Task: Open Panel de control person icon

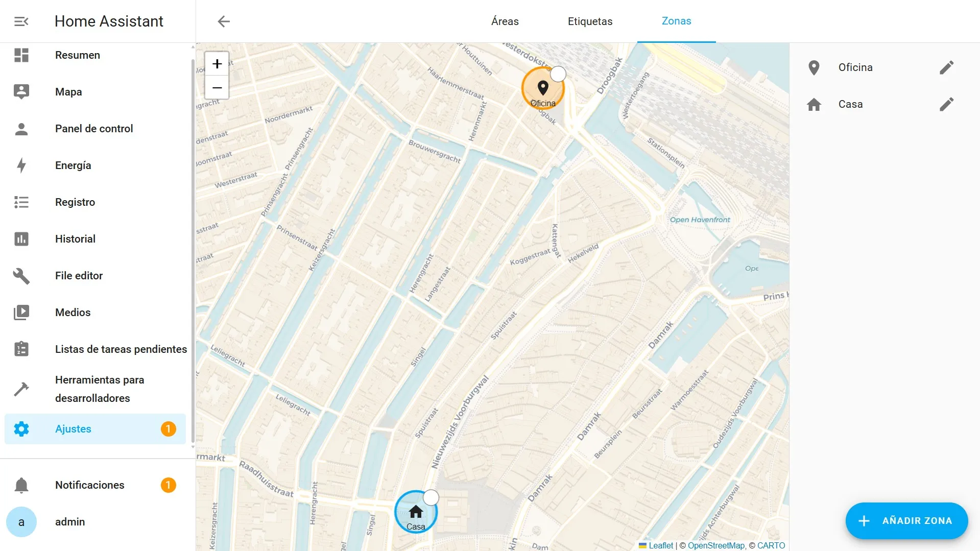Action: pos(21,129)
